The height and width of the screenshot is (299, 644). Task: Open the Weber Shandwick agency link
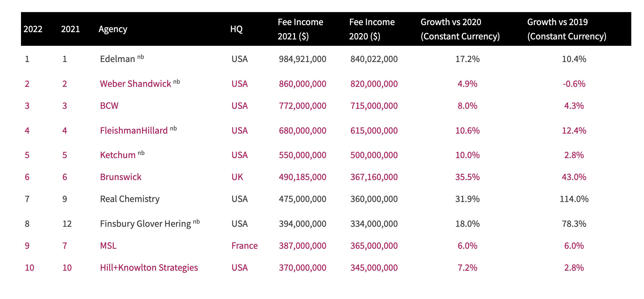[135, 84]
